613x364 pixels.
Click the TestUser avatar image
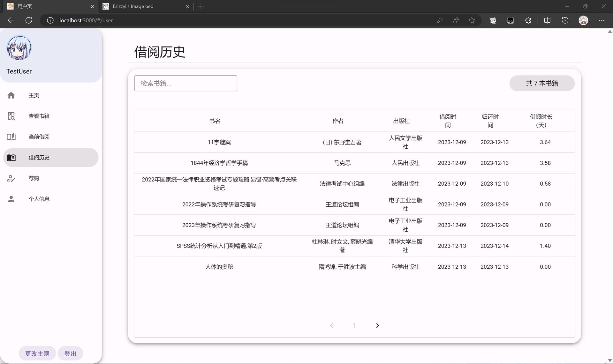[x=19, y=48]
